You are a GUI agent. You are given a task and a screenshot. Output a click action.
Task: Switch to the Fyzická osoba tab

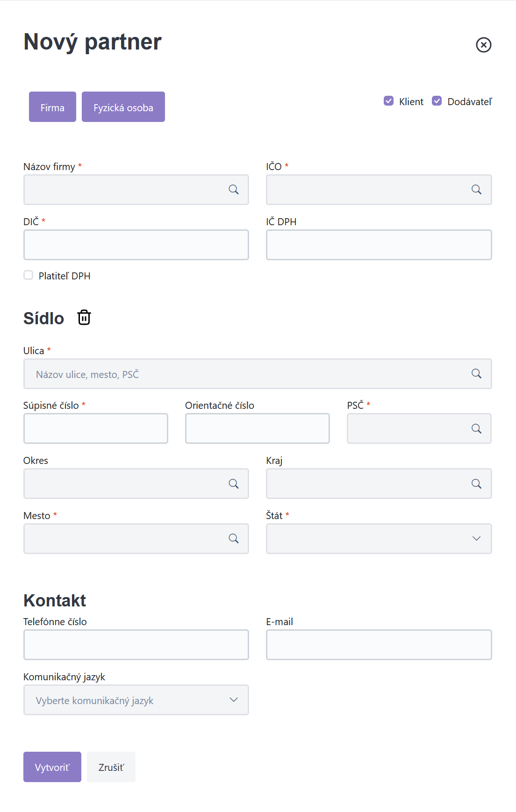[x=123, y=107]
